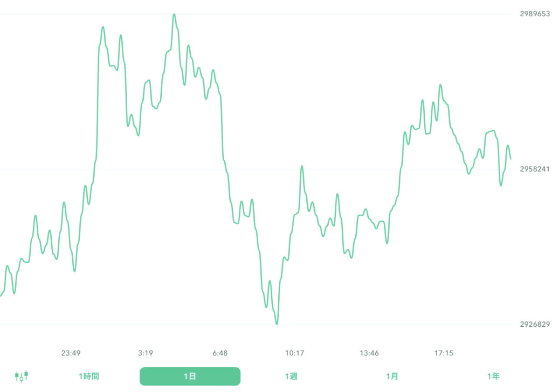Click the 13:46 time label
Image resolution: width=552 pixels, height=392 pixels.
pyautogui.click(x=369, y=353)
